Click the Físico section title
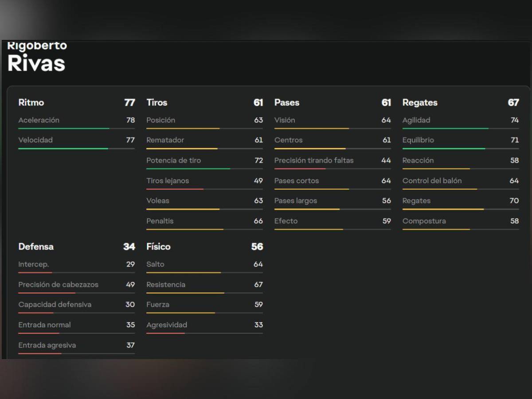Screen dimensions: 532x399 point(158,246)
